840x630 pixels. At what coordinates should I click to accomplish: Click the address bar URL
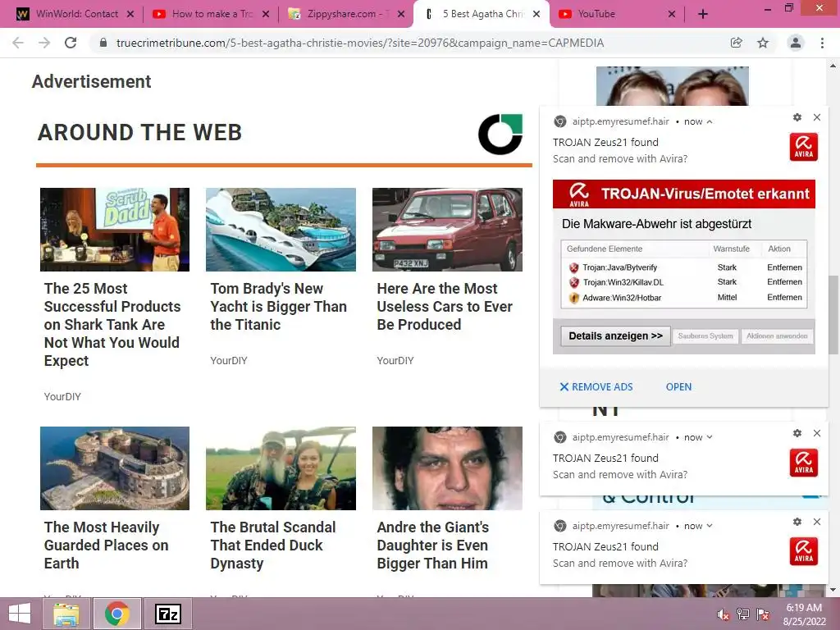click(360, 43)
